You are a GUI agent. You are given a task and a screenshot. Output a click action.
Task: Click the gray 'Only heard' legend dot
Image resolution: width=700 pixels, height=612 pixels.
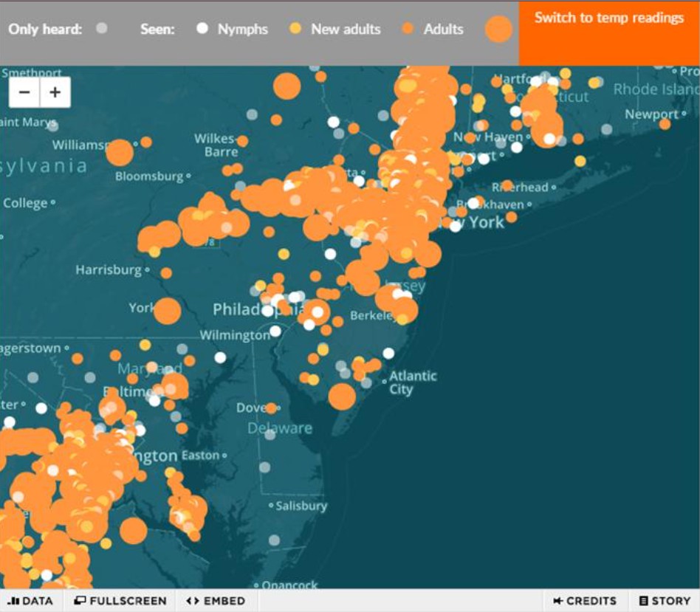102,28
